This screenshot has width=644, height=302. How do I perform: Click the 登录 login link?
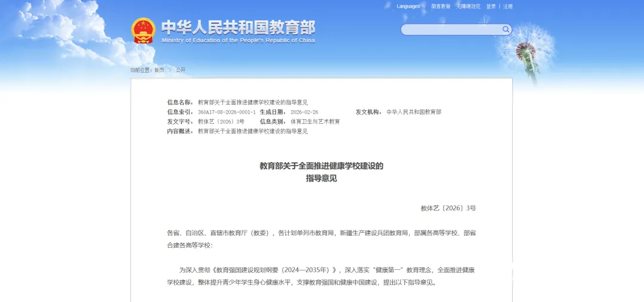coord(491,7)
